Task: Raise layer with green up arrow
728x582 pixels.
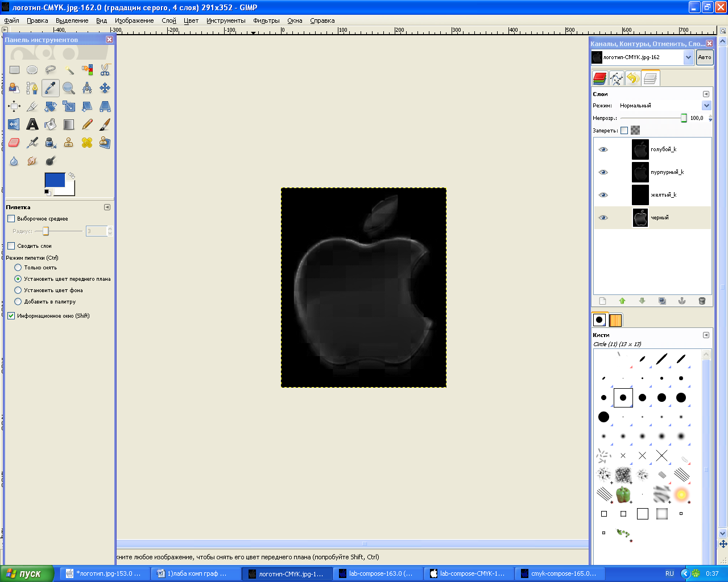Action: pyautogui.click(x=622, y=301)
